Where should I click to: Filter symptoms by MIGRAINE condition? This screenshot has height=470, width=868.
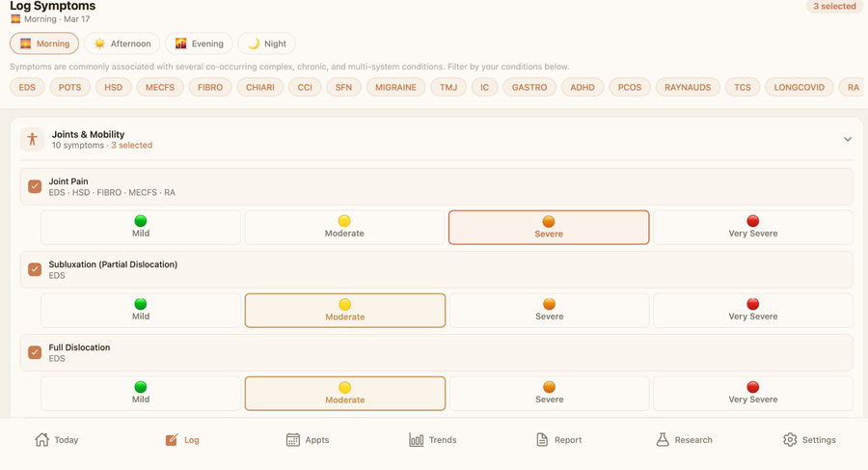click(395, 87)
